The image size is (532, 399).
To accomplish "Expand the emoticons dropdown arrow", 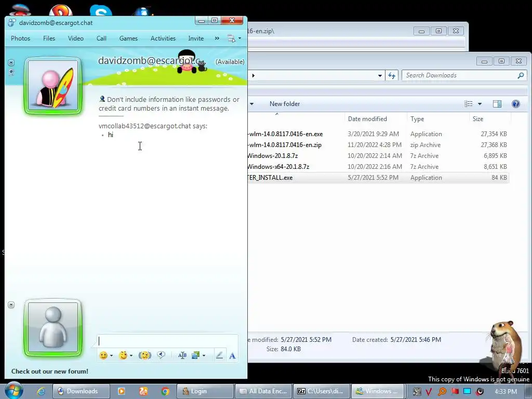I will (x=111, y=355).
